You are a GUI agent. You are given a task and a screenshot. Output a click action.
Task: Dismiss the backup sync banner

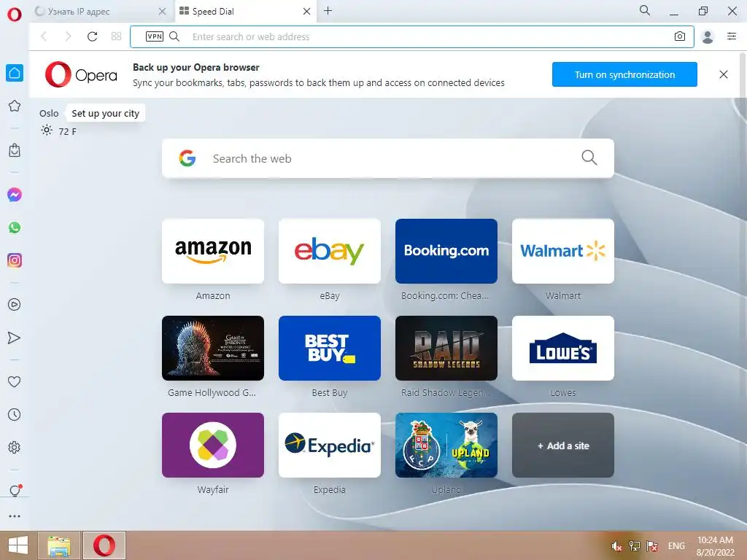click(x=723, y=74)
